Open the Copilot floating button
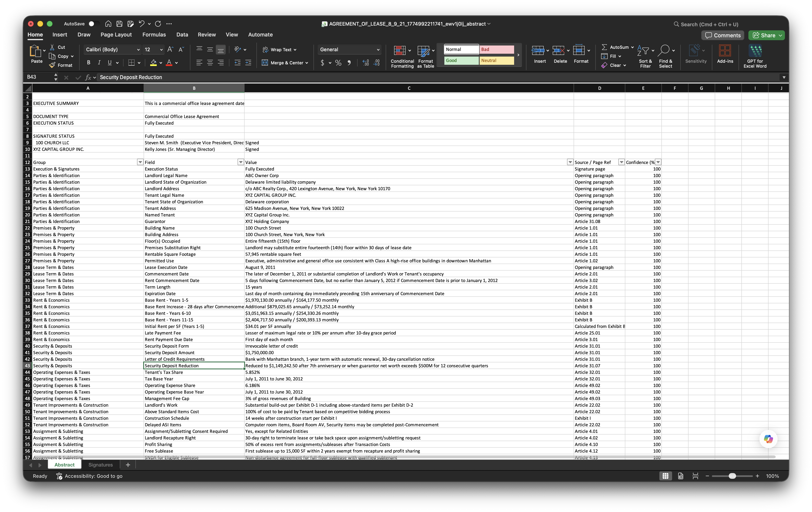The image size is (812, 512). pos(768,439)
